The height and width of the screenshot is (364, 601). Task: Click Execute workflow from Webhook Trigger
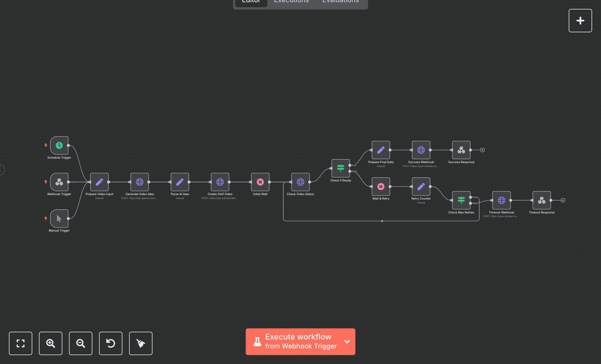pyautogui.click(x=298, y=341)
